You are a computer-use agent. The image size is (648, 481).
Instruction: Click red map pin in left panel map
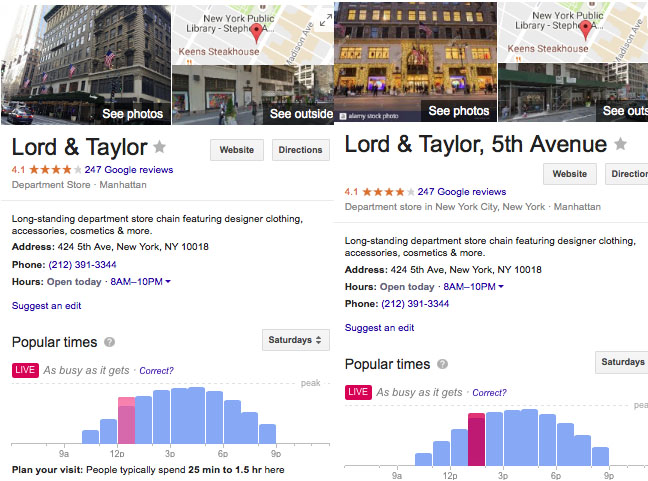pos(256,33)
